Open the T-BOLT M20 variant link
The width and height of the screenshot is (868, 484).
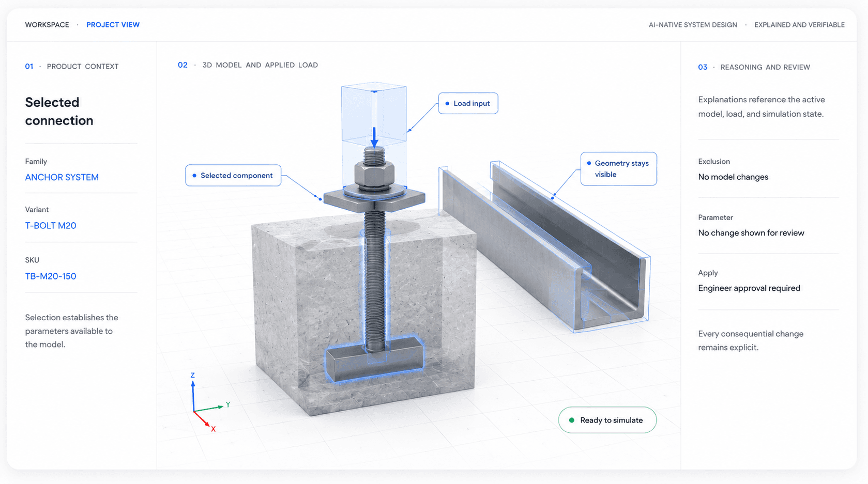coord(51,226)
